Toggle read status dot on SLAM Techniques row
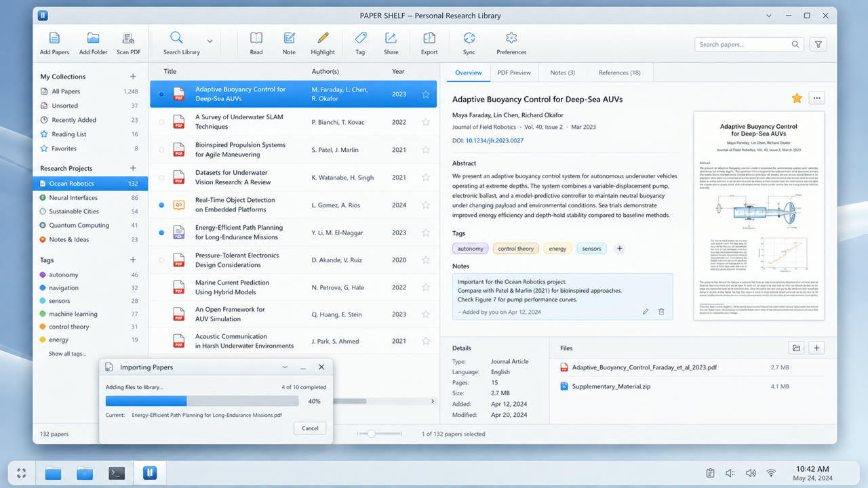Viewport: 868px width, 488px height. [161, 122]
